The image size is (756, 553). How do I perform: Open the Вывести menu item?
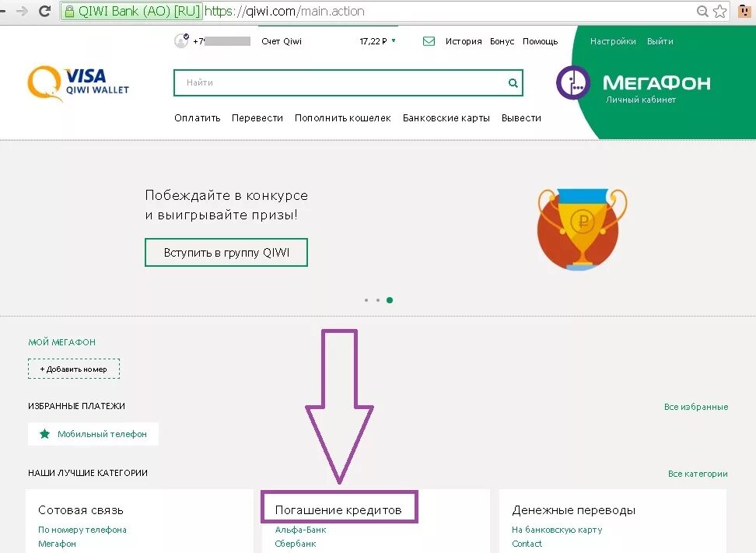click(521, 118)
